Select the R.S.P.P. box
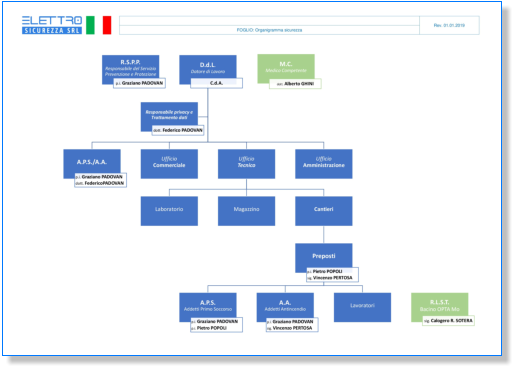Viewport: 518px width, 371px height. point(130,69)
